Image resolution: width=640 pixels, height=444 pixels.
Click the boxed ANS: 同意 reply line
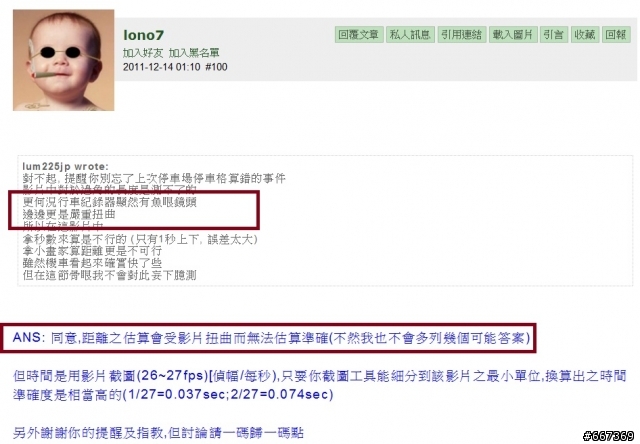pos(271,338)
